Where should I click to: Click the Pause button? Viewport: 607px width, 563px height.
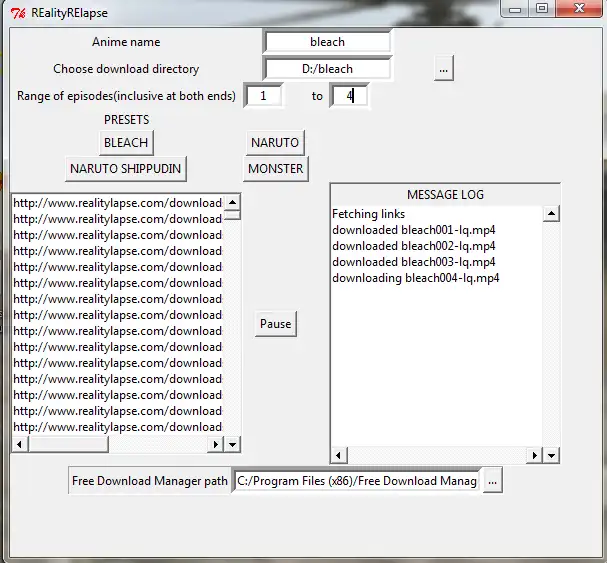276,324
